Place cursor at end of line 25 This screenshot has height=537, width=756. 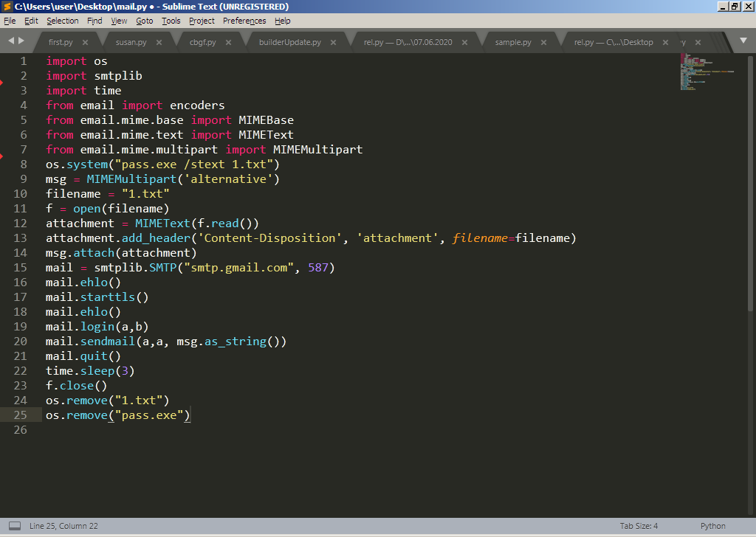click(x=191, y=415)
